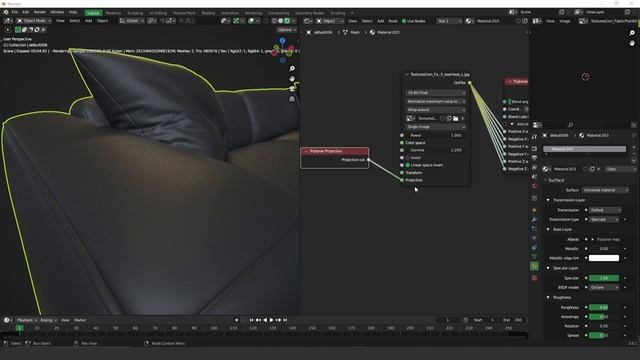Switch to the Layout workspace tab
Image resolution: width=640 pixels, height=360 pixels.
[x=93, y=13]
